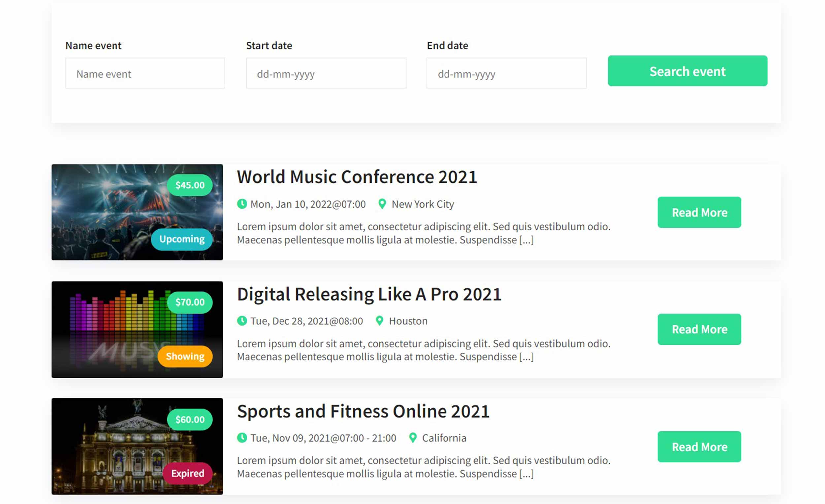Open the World Music Conference 2021 title link

click(357, 177)
